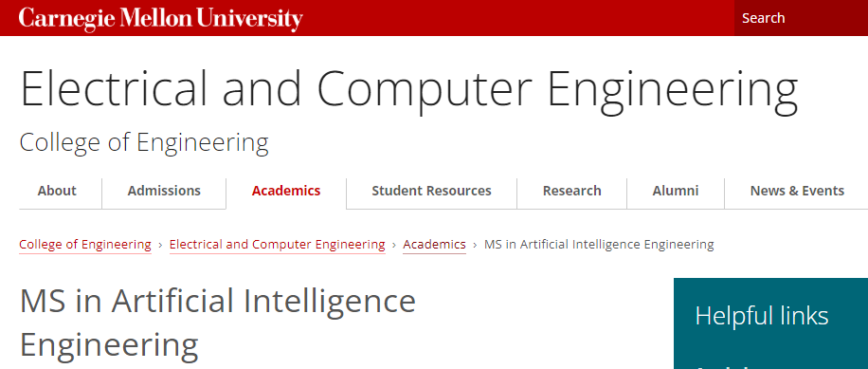Screen dimensions: 868x369
Task: Click the chevron after the College of Engineering breadcrumb
Action: coord(160,245)
